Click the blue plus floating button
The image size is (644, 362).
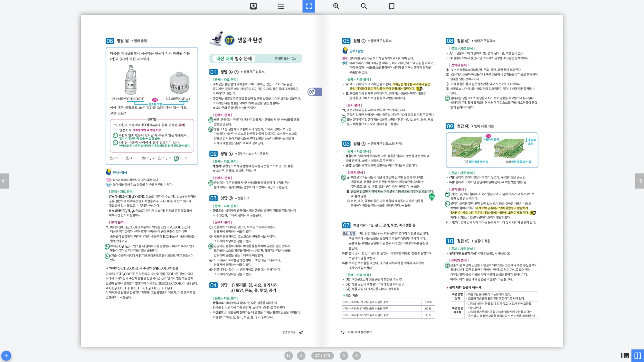tap(6, 356)
